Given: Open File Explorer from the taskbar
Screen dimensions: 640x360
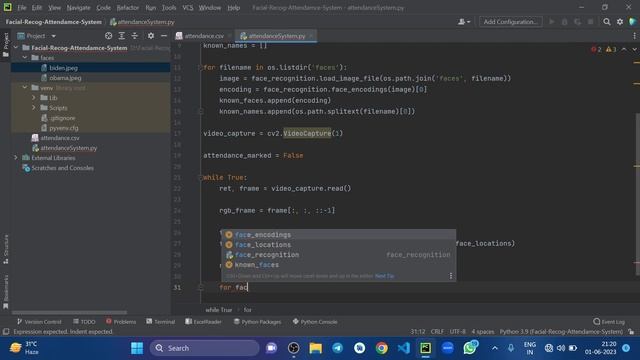Looking at the screenshot, I should pos(316,348).
